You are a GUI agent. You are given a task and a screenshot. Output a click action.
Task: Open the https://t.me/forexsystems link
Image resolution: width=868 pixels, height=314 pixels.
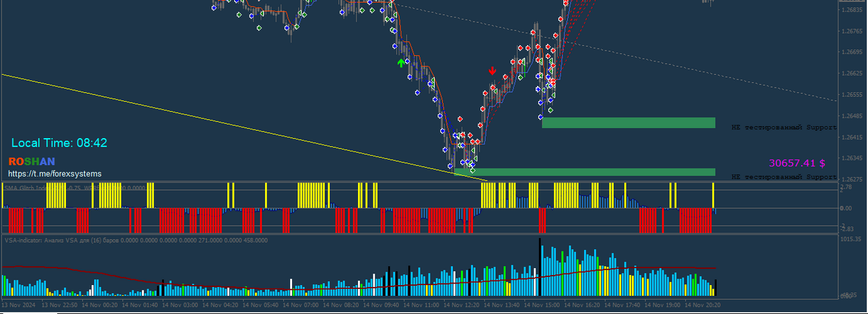[55, 174]
